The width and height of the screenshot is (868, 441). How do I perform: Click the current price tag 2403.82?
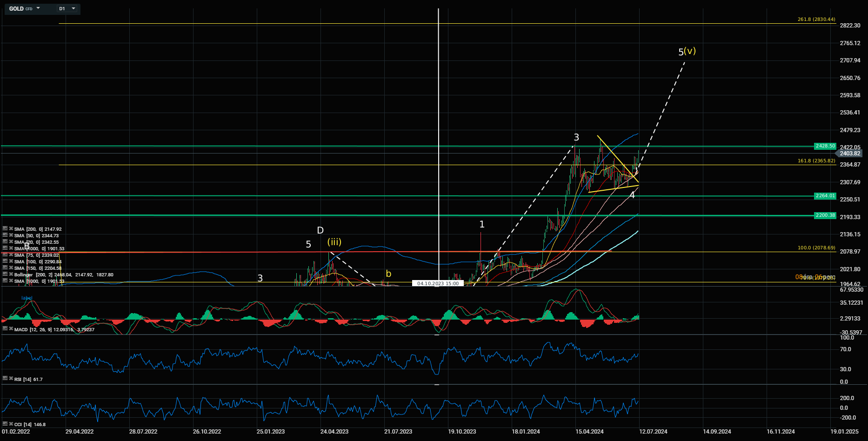pos(849,154)
